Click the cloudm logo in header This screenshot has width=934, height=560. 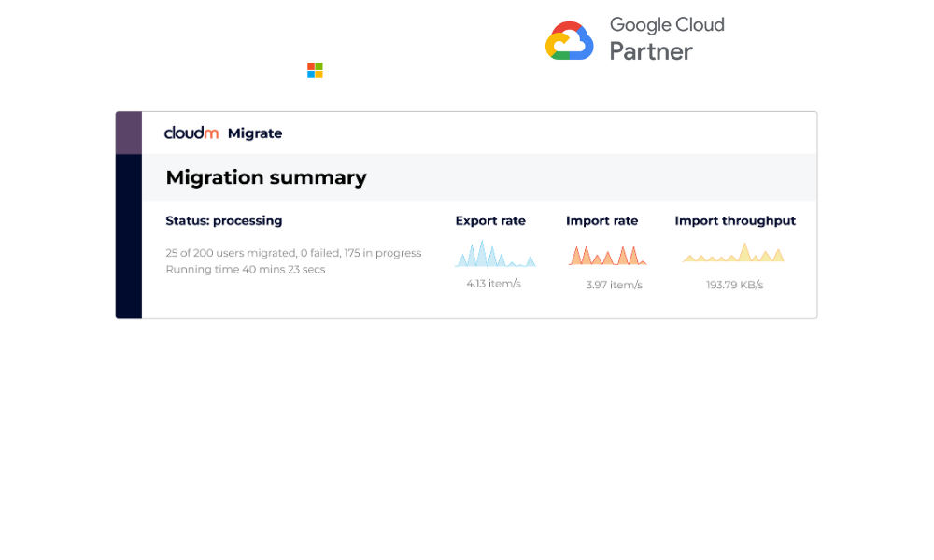pos(191,133)
